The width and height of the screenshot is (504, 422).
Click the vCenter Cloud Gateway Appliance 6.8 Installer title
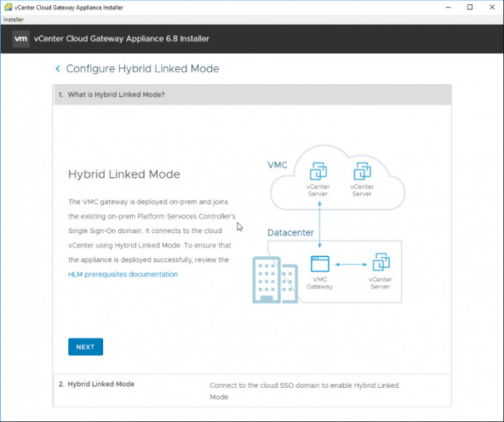pos(121,39)
